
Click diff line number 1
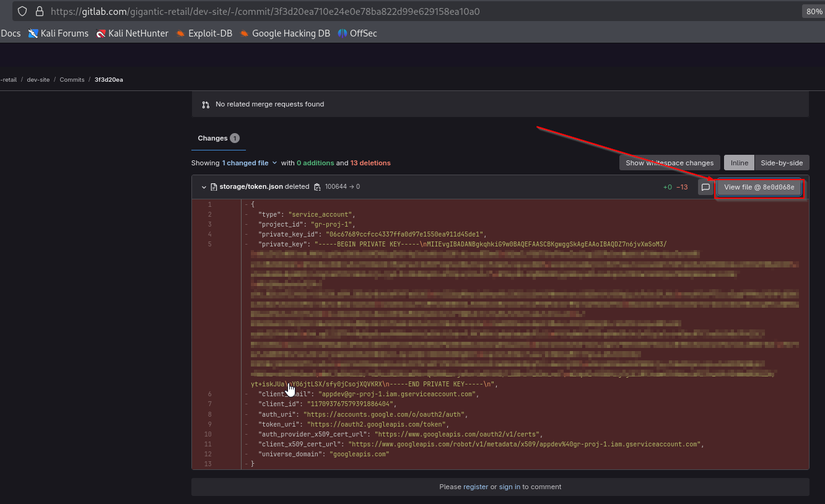coord(209,204)
